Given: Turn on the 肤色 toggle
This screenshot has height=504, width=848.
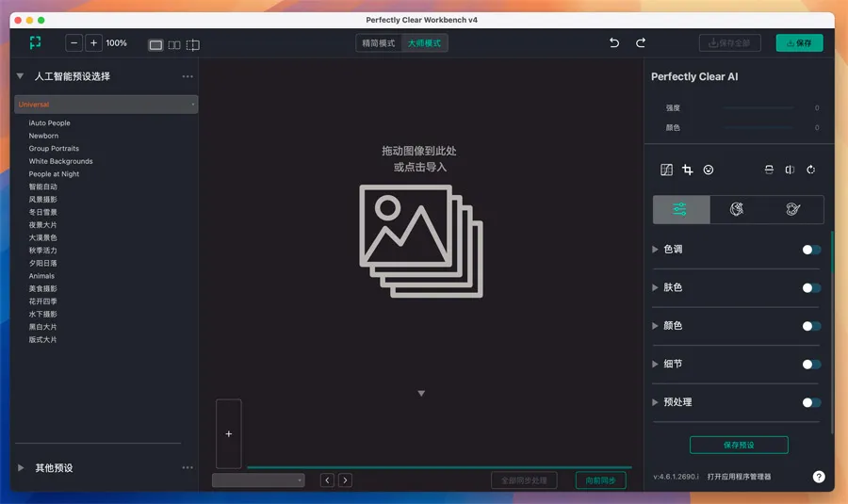Looking at the screenshot, I should pos(811,288).
